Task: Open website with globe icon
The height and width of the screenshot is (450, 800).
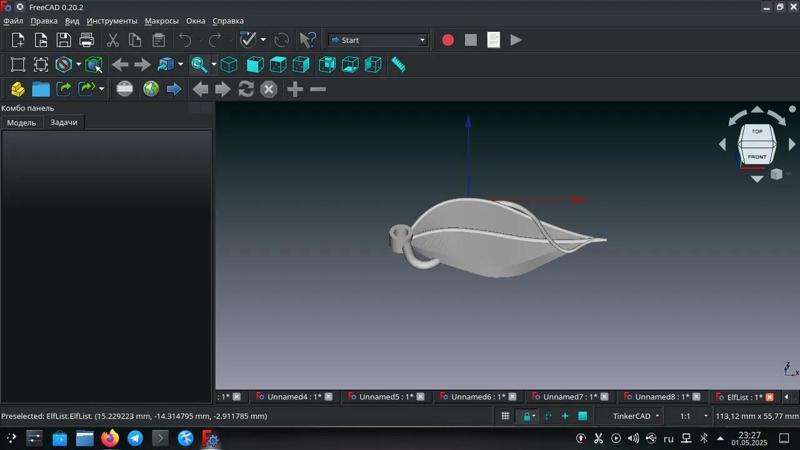Action: coord(151,89)
